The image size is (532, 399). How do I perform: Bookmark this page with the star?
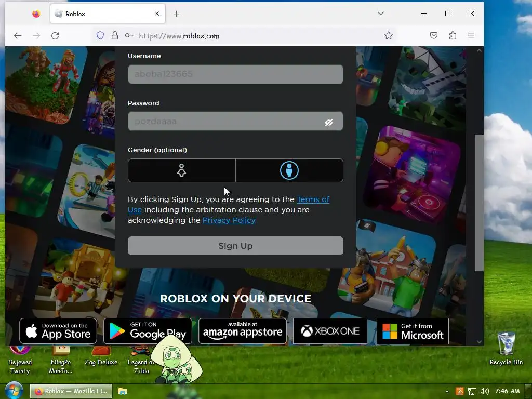[x=389, y=36]
